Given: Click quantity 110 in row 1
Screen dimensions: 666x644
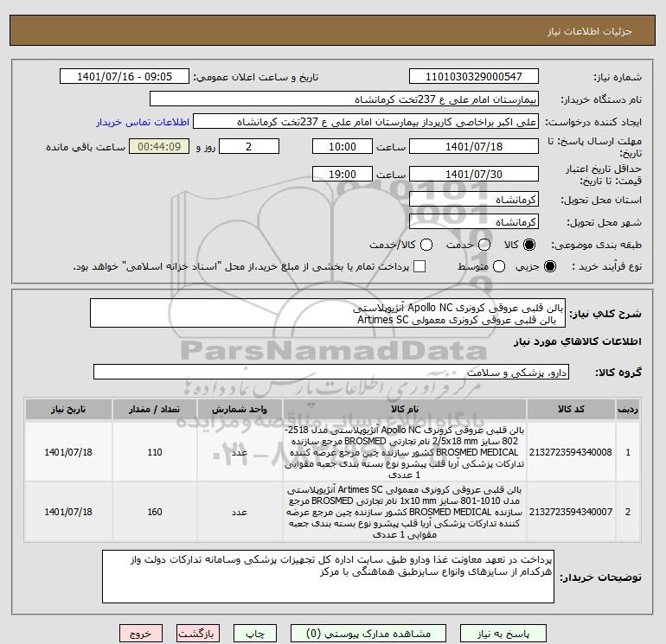Looking at the screenshot, I should click(155, 452).
